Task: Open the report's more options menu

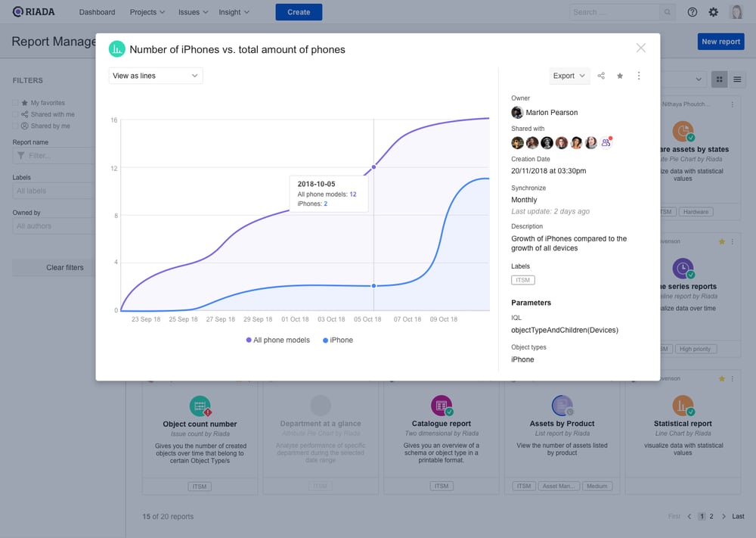Action: 639,76
